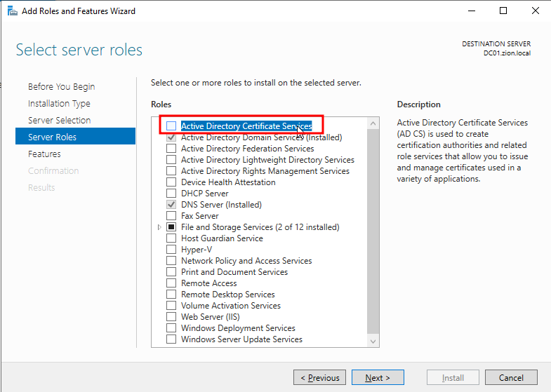Cancel the Add Roles wizard

tap(510, 378)
